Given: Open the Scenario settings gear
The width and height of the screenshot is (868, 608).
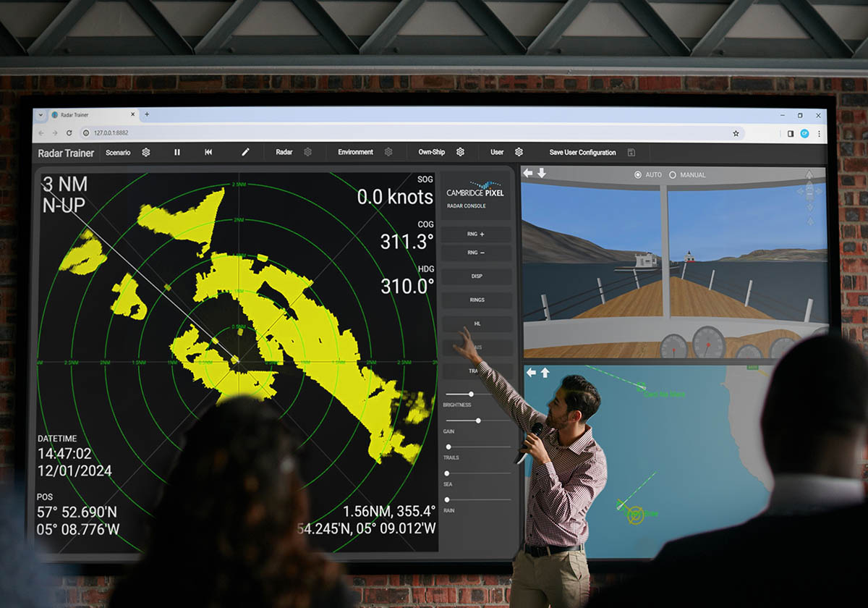Looking at the screenshot, I should click(x=146, y=152).
